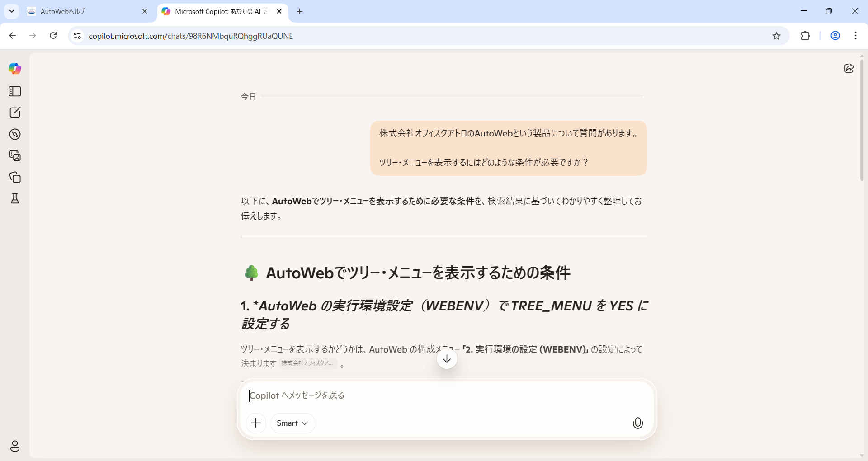The image size is (868, 461).
Task: Open the plus attachment menu
Action: [256, 423]
